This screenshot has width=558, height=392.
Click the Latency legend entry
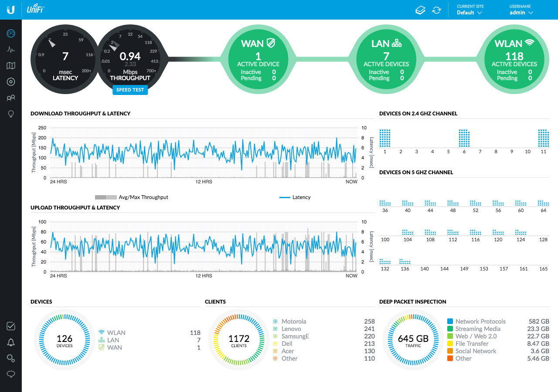click(295, 197)
